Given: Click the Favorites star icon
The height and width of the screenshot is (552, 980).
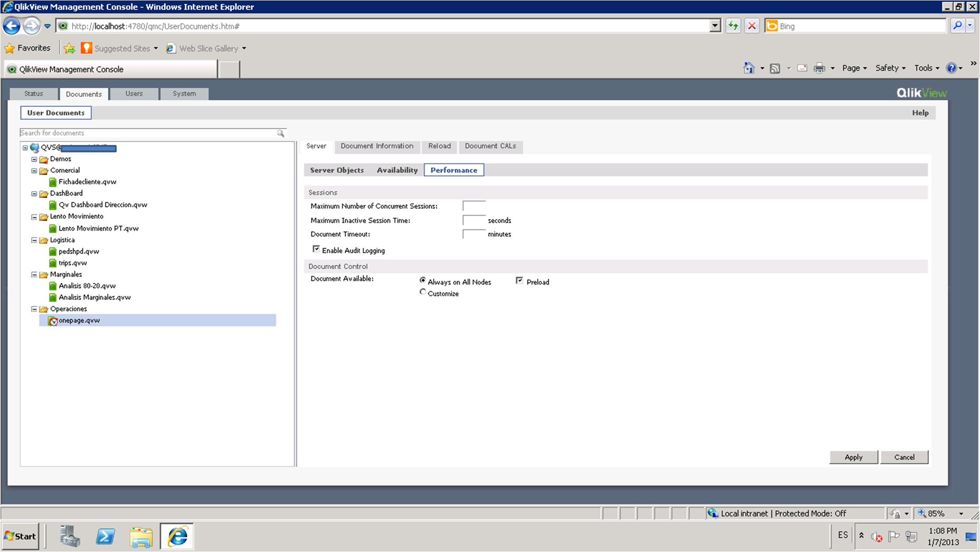Looking at the screenshot, I should 10,48.
